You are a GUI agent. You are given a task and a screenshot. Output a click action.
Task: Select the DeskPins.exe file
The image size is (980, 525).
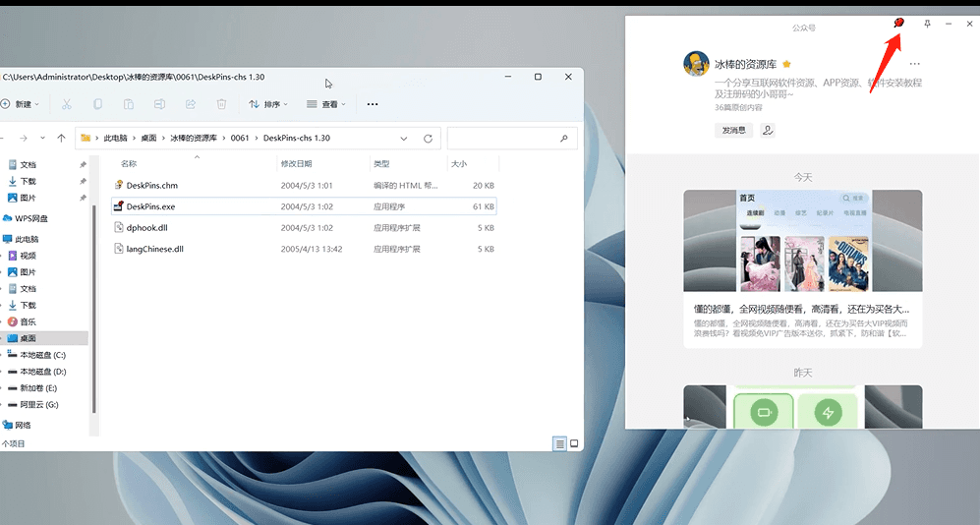pyautogui.click(x=150, y=206)
